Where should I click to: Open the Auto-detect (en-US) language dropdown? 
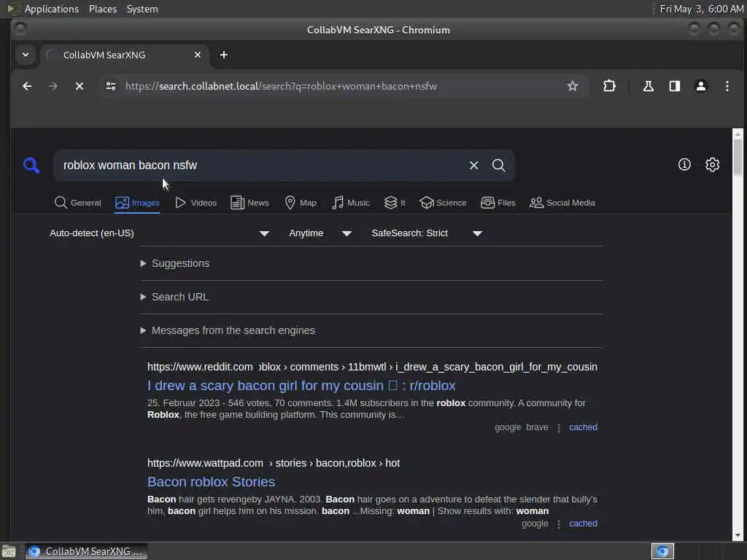tap(160, 233)
